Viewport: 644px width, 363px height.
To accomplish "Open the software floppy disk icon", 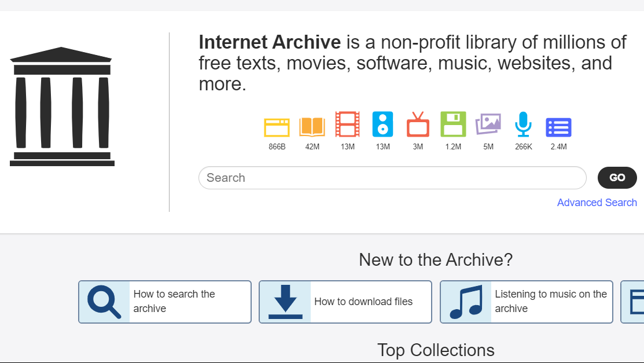I will [x=453, y=124].
